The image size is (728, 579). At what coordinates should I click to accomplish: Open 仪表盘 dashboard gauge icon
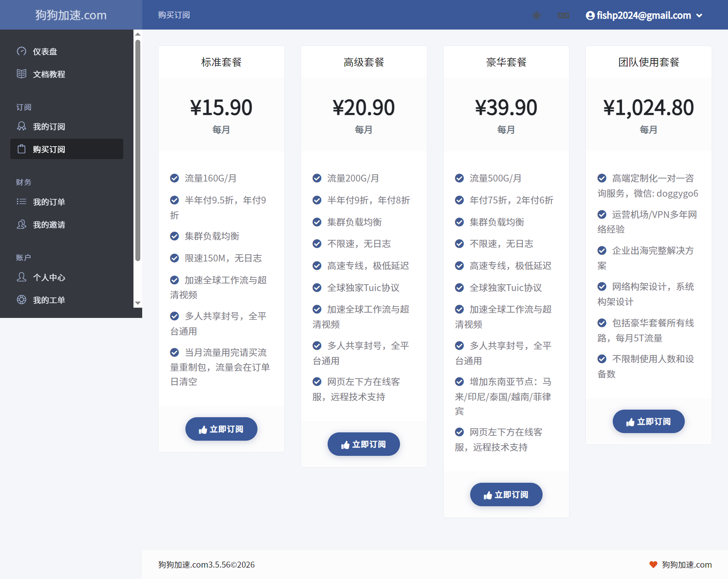click(x=22, y=51)
